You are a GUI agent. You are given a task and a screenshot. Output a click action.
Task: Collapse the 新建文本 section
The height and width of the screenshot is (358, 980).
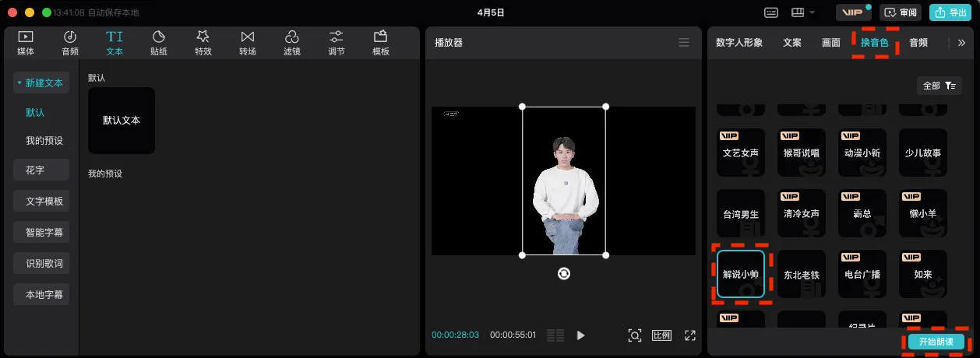click(41, 82)
